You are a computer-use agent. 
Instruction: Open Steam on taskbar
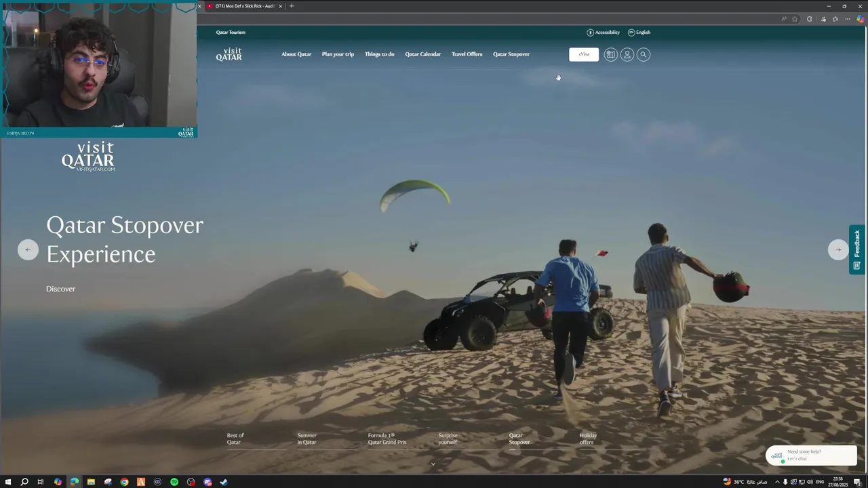(224, 482)
